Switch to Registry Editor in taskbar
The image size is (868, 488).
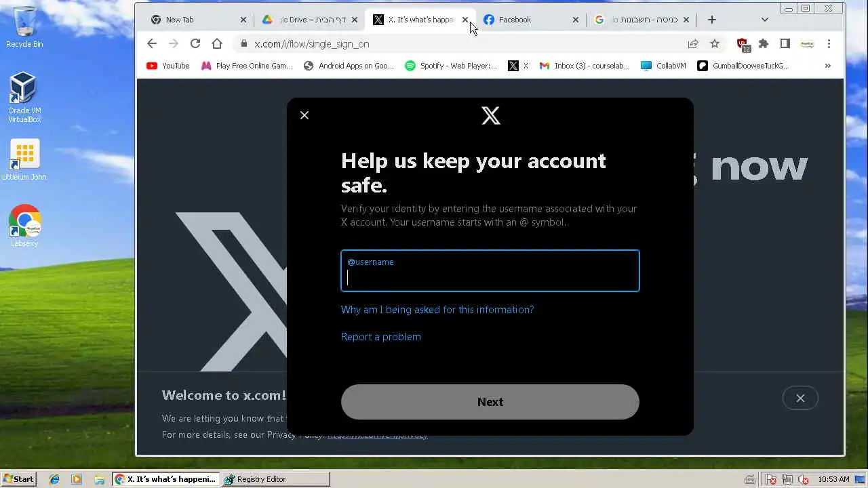(276, 479)
